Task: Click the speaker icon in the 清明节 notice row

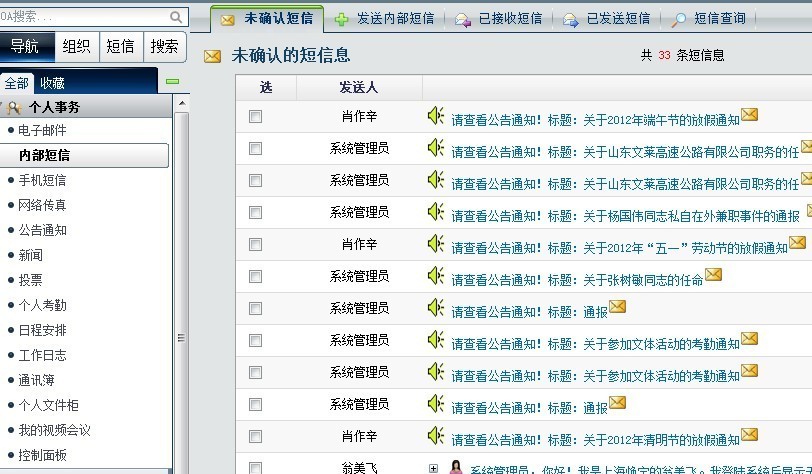Action: click(435, 436)
